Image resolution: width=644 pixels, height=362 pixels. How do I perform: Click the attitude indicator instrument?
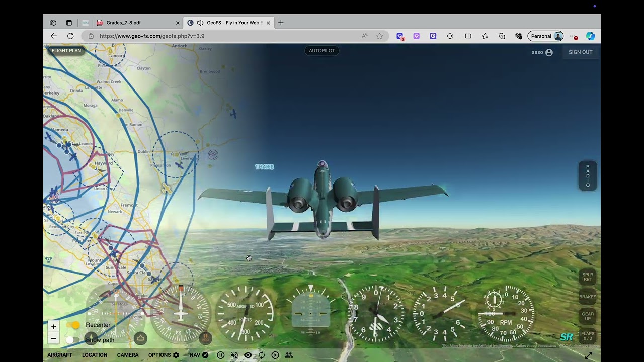tap(311, 313)
